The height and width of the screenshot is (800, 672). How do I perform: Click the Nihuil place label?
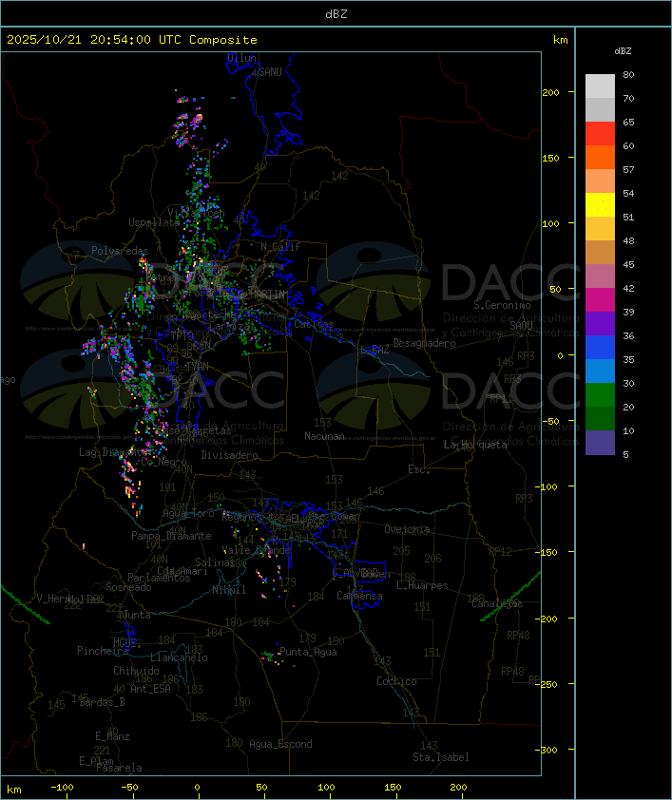coord(229,590)
